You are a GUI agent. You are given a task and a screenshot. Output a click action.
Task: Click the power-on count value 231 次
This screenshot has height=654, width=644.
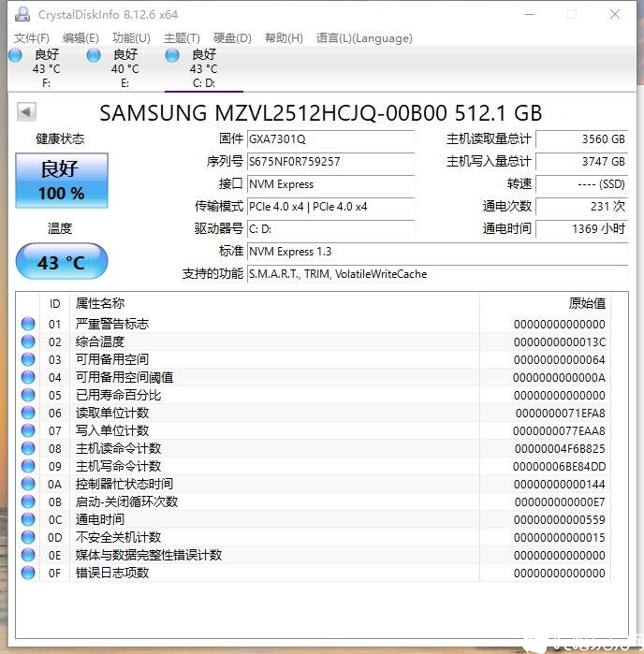pos(582,207)
